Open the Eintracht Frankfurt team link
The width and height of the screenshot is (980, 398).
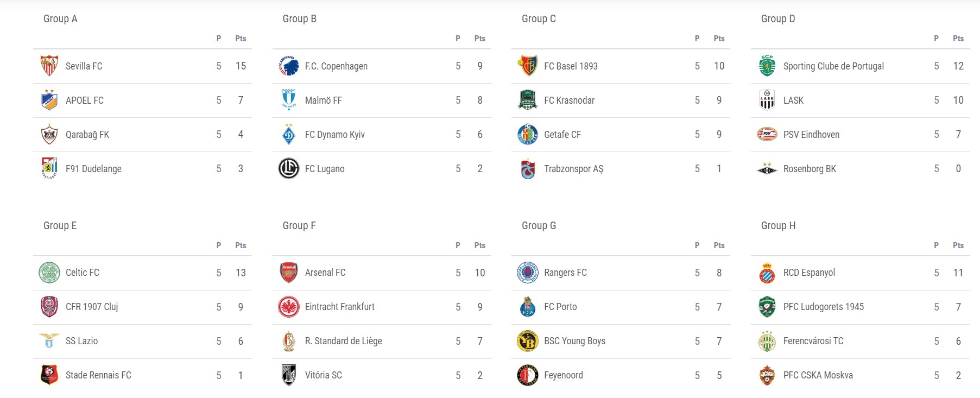click(x=340, y=307)
